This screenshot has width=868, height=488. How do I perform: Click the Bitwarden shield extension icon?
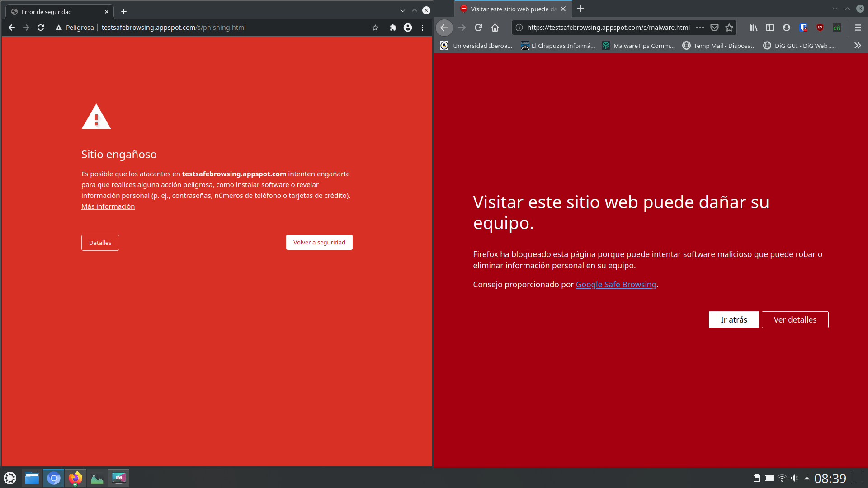coord(803,28)
